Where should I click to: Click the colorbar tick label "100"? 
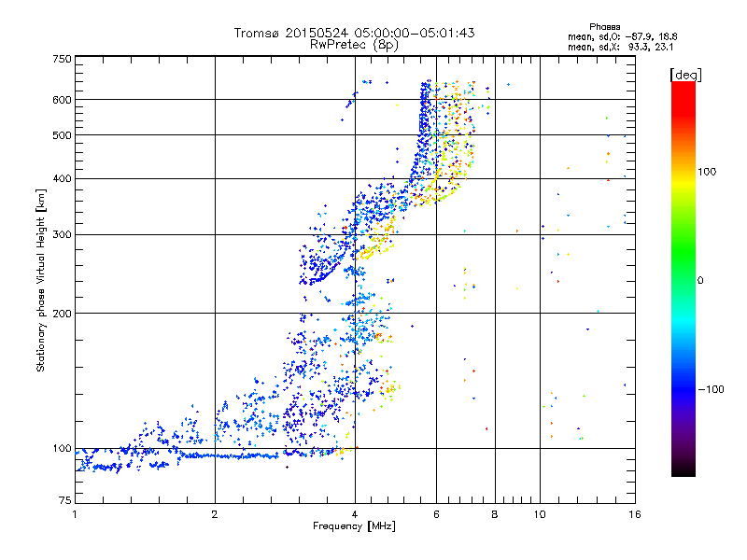pos(707,172)
